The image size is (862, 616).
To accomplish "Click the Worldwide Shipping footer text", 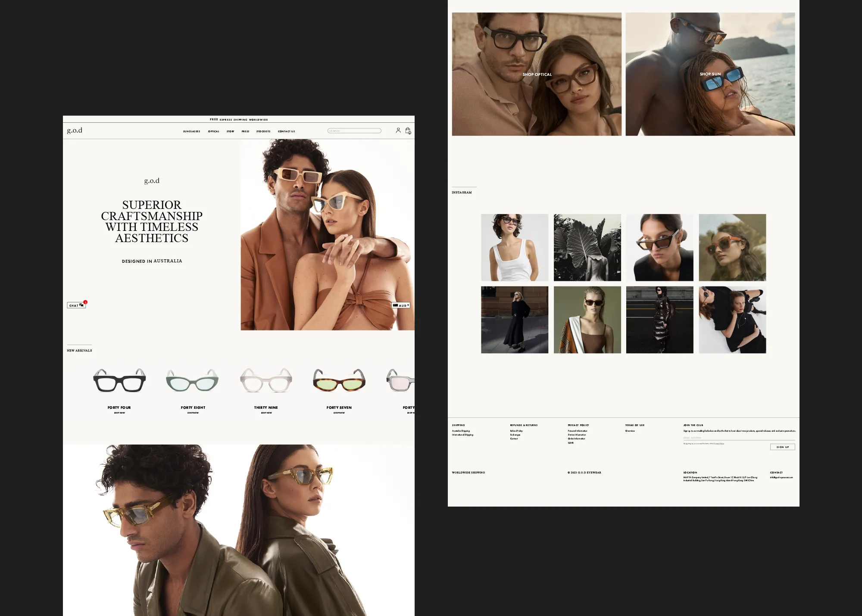I will pos(468,473).
